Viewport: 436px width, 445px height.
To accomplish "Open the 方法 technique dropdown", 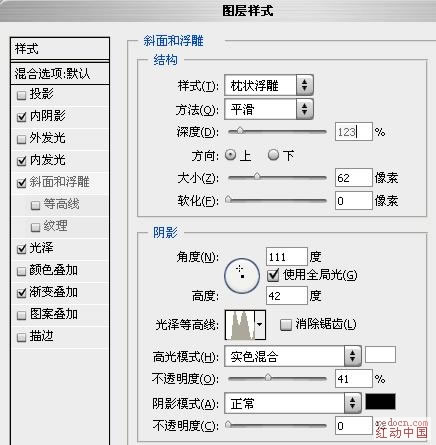I will [269, 109].
